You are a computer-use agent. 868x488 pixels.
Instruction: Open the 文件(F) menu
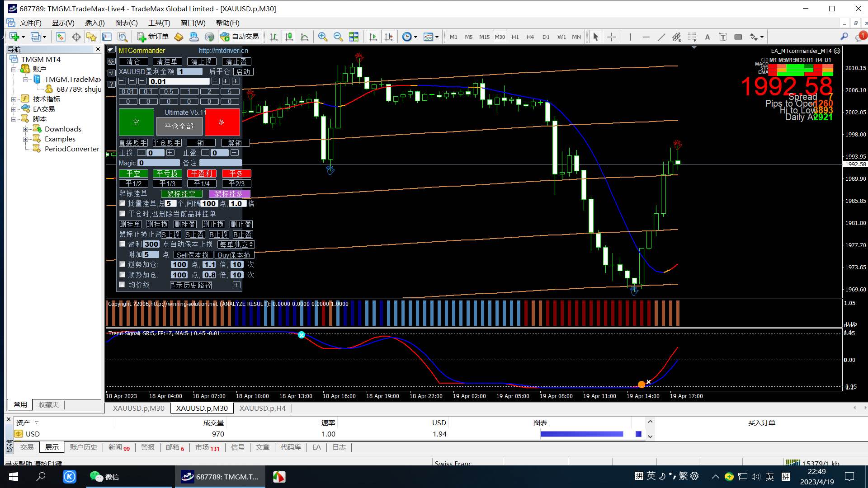click(31, 23)
